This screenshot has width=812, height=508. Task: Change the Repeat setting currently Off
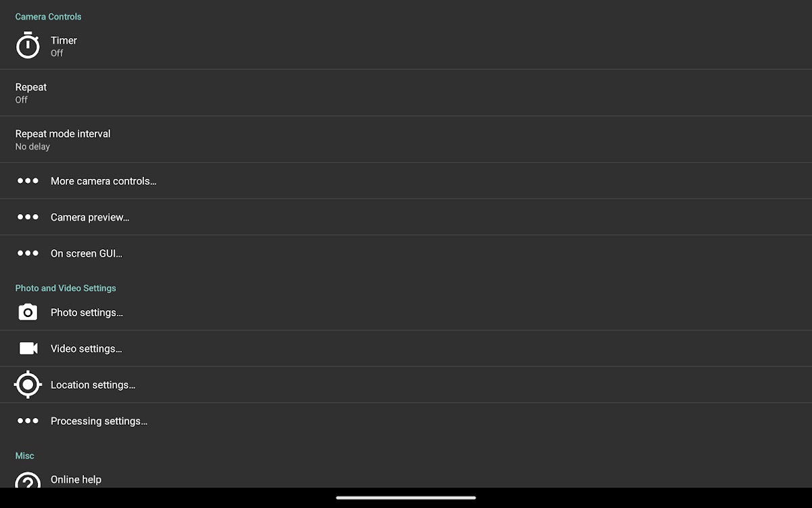pos(406,93)
